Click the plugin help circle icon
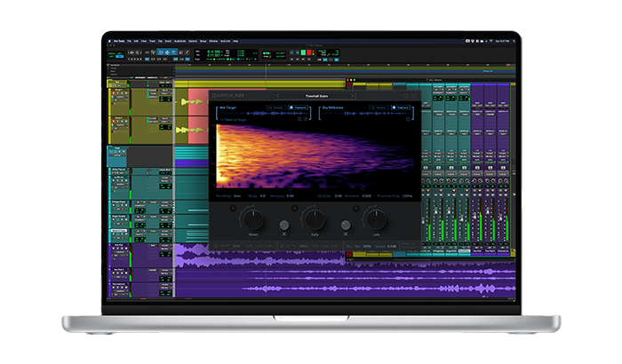 405,96
